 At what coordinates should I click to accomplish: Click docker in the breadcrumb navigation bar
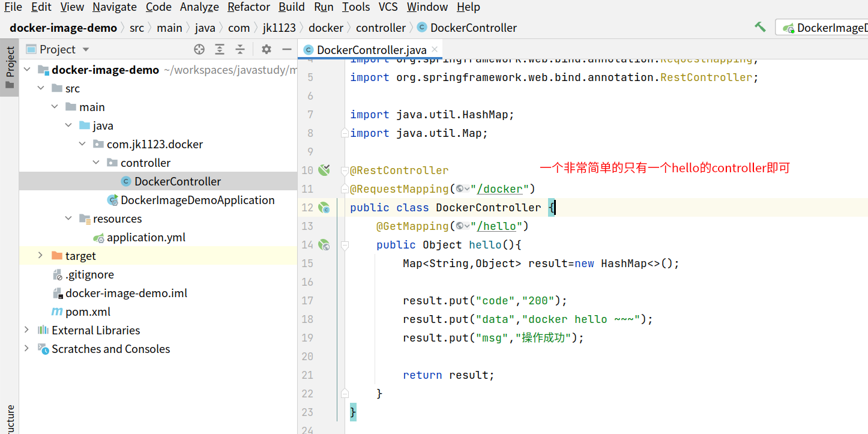(326, 28)
